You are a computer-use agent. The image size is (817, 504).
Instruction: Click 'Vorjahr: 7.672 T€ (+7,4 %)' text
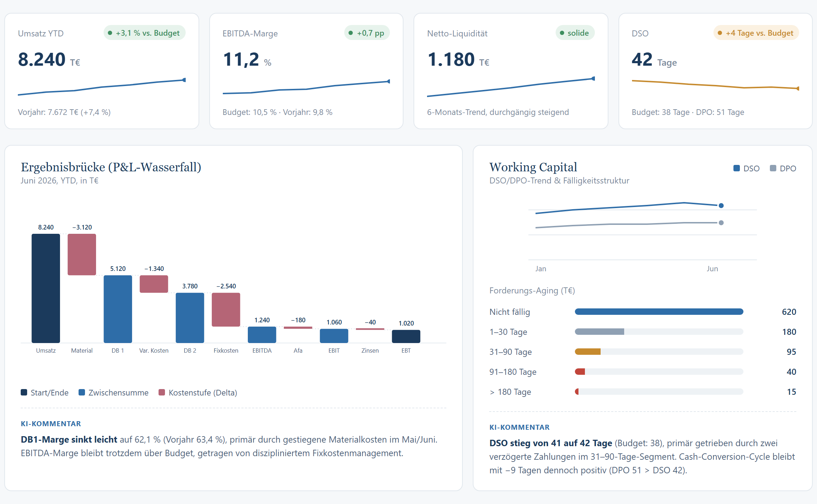64,112
